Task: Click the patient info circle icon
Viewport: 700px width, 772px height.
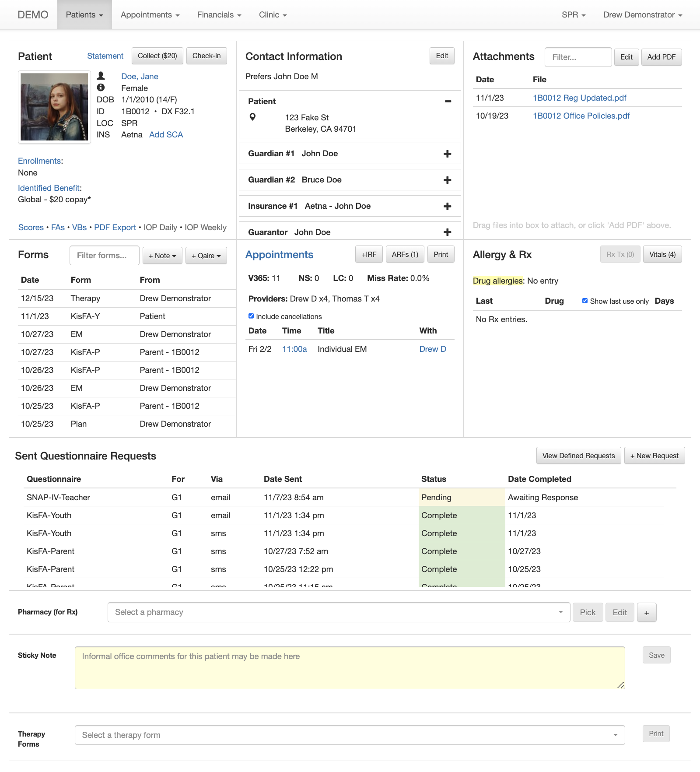Action: pos(101,88)
